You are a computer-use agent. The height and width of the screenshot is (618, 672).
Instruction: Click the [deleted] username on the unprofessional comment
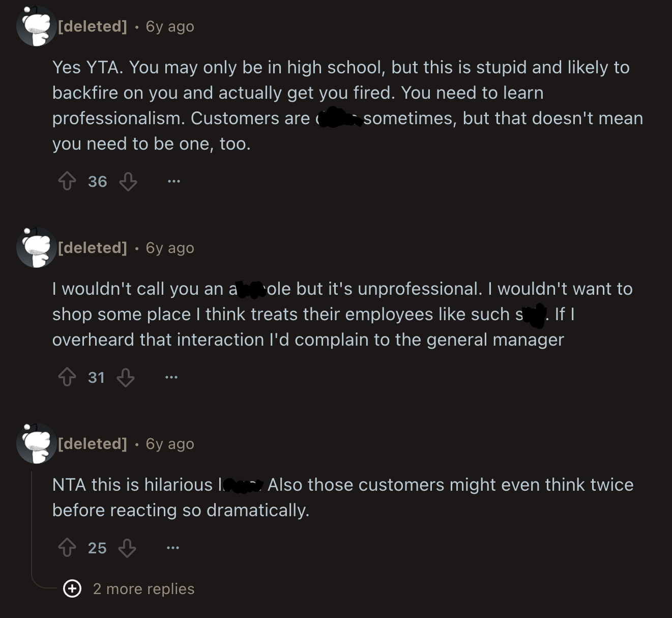pyautogui.click(x=93, y=247)
